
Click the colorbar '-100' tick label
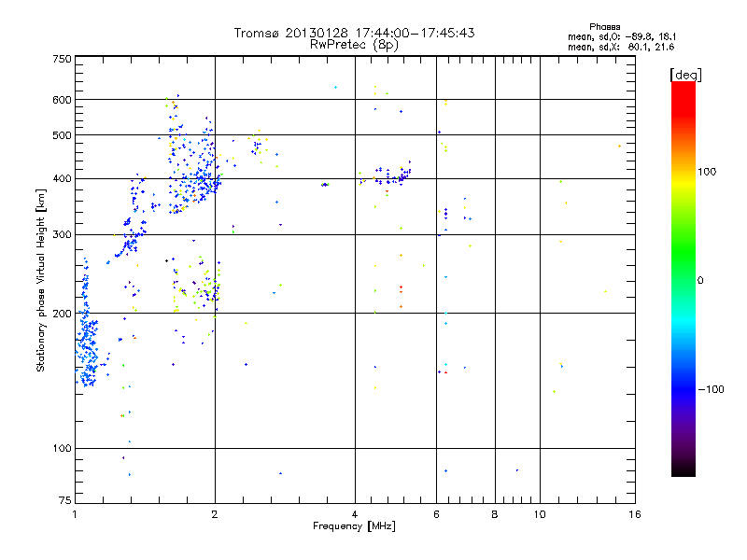[x=711, y=389]
